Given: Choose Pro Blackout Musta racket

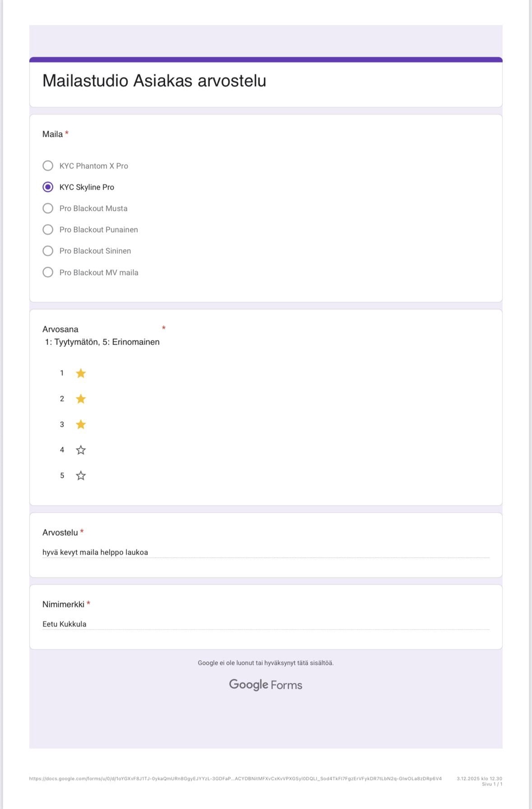Looking at the screenshot, I should [x=48, y=208].
